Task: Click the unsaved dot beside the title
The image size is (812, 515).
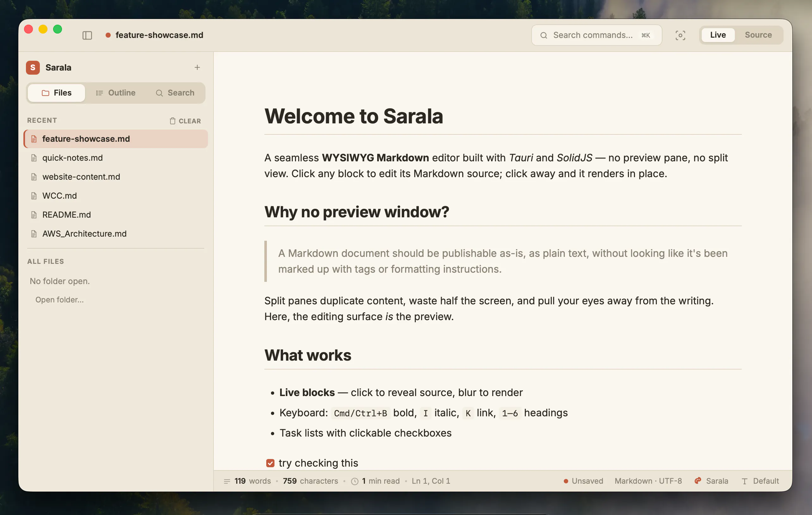Action: pos(108,35)
